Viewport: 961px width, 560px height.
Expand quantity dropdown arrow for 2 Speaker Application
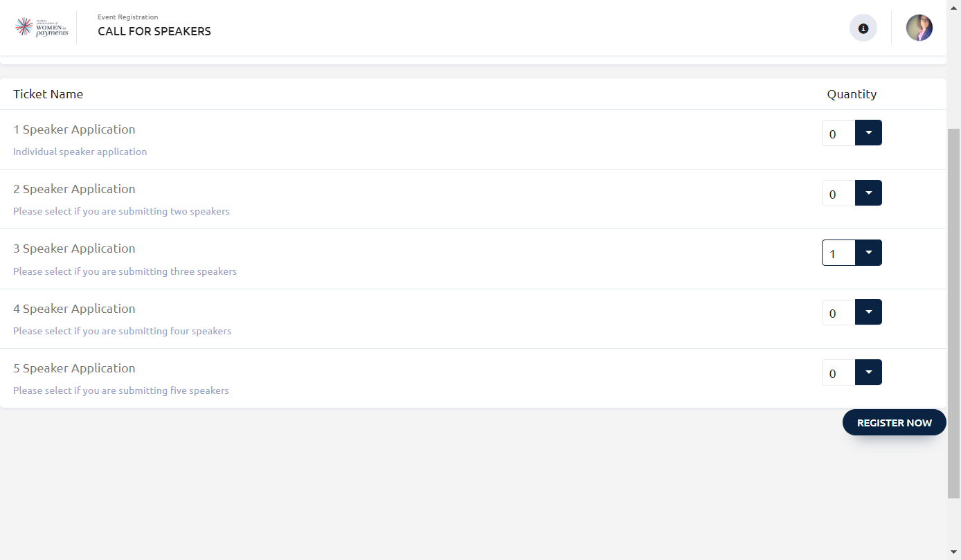tap(868, 193)
